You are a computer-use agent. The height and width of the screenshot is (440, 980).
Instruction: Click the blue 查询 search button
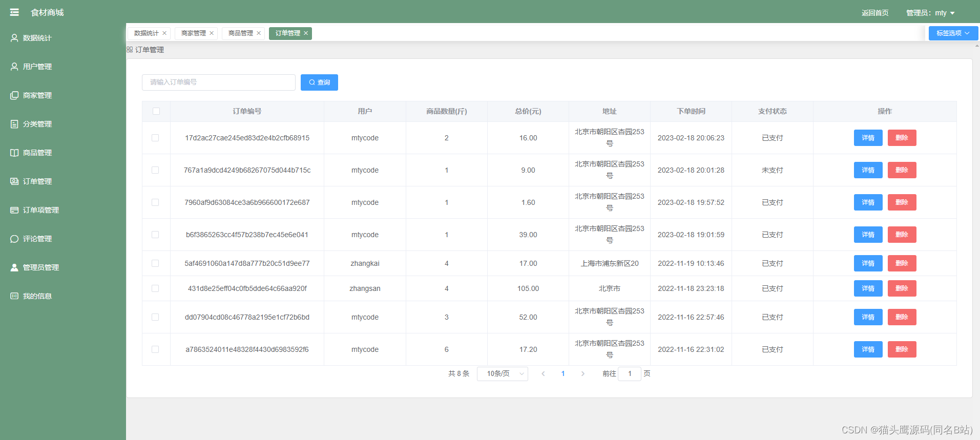(x=319, y=82)
